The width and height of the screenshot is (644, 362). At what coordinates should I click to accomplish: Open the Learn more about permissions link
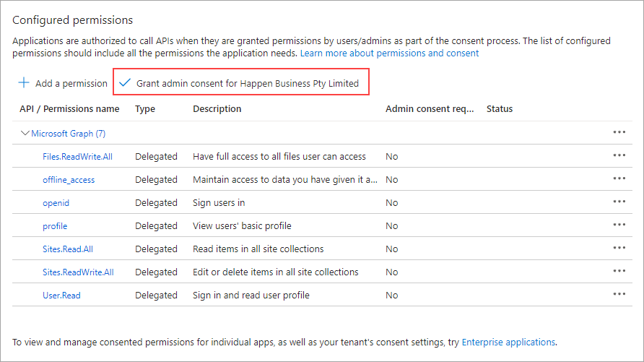[389, 53]
